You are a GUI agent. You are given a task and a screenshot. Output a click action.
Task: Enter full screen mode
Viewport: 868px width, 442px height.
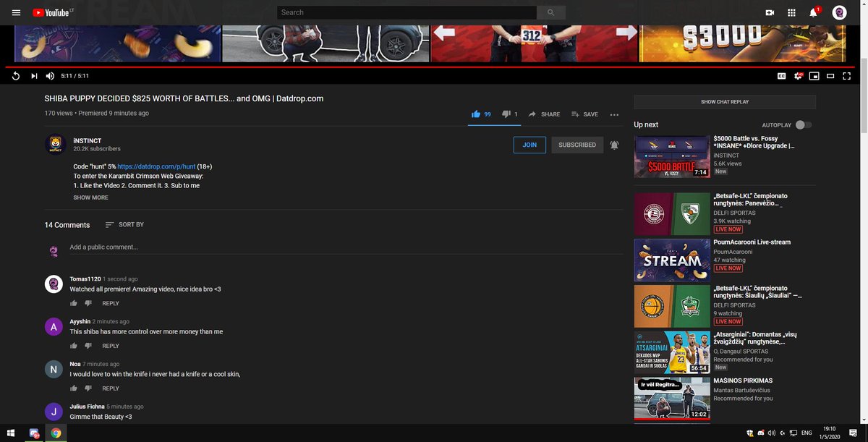846,76
